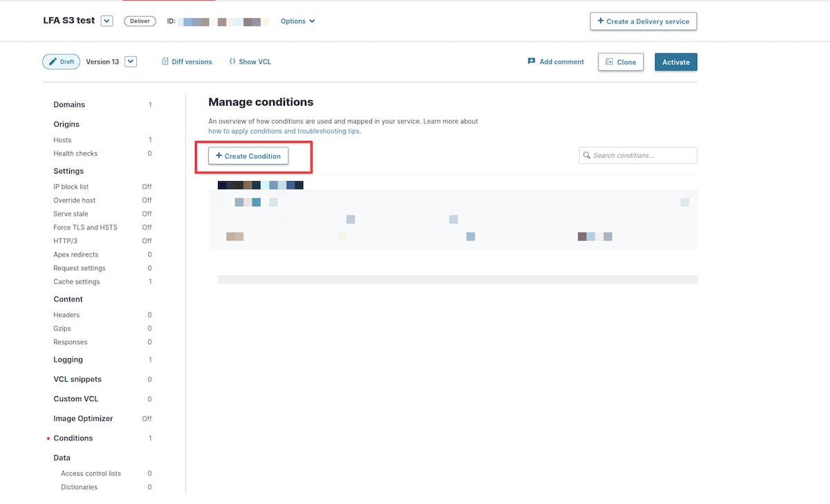Open Gzips under Content

[62, 328]
